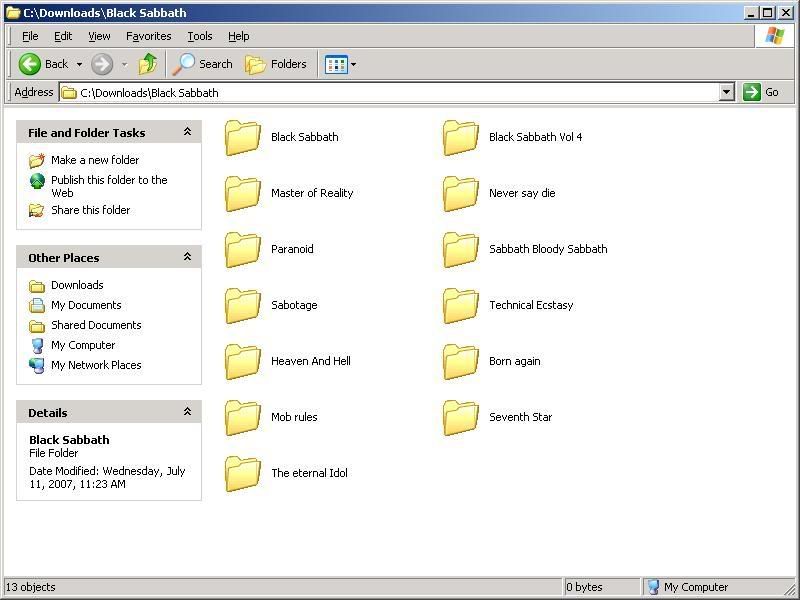Select the Seventh Star folder icon

click(x=461, y=417)
